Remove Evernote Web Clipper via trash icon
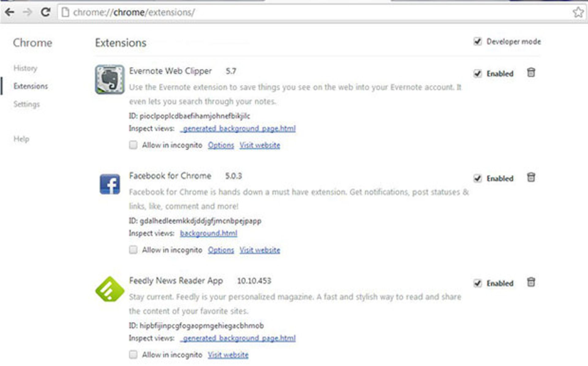The image size is (588, 366). tap(531, 73)
